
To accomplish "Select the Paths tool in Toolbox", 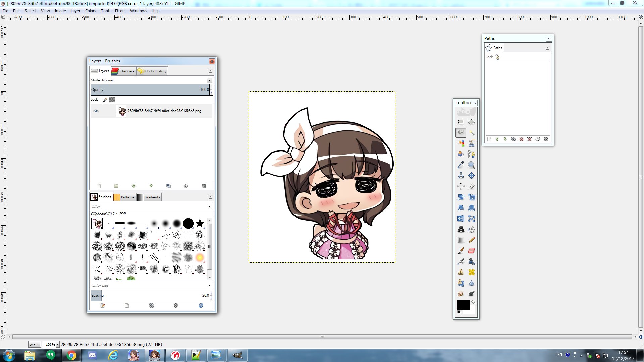I will [x=471, y=154].
